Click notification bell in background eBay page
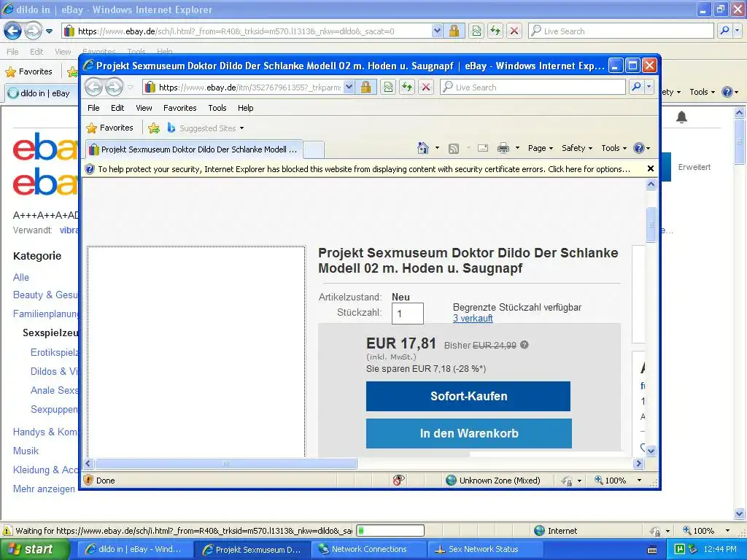747x560 pixels. [682, 117]
